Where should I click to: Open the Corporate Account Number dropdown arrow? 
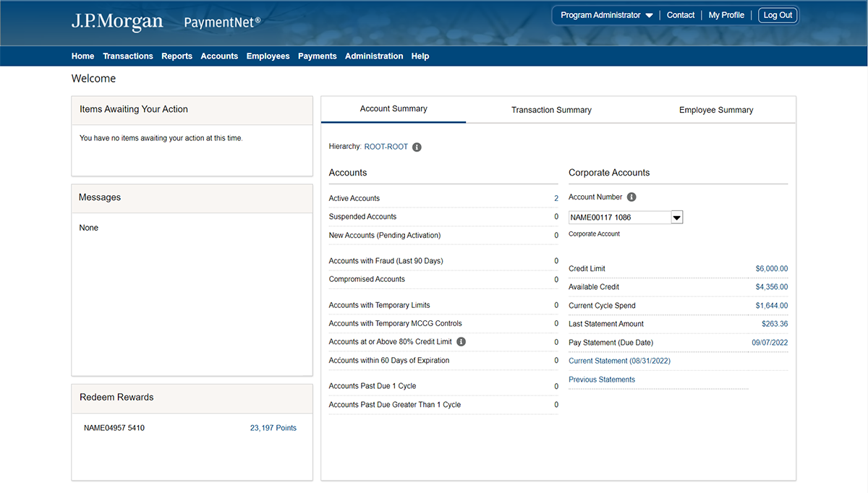pyautogui.click(x=677, y=217)
